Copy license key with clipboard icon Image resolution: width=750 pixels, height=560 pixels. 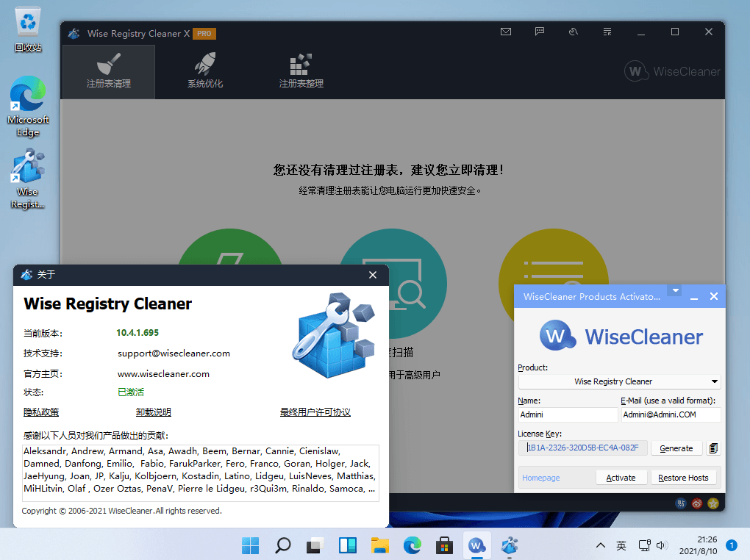tap(713, 448)
